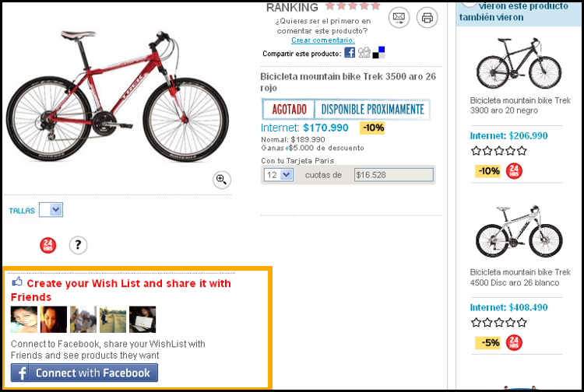Click the cuotas amount field $16.528
Screen dimensions: 584x392
click(x=394, y=175)
